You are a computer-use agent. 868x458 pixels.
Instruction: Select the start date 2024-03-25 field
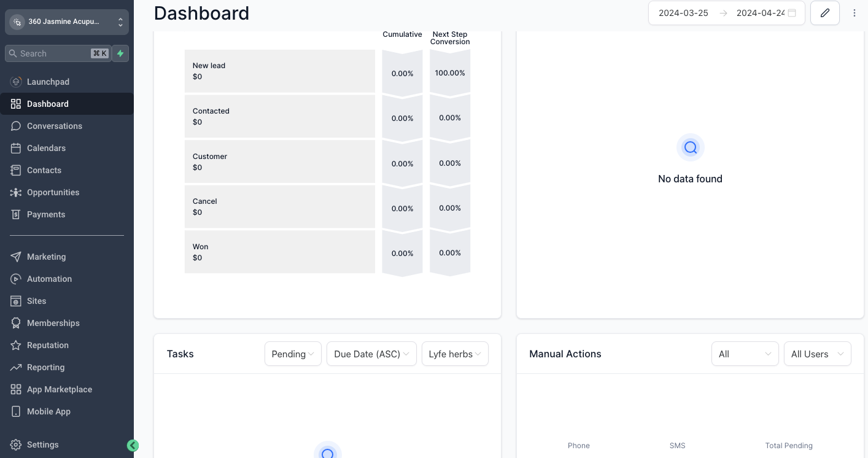683,13
